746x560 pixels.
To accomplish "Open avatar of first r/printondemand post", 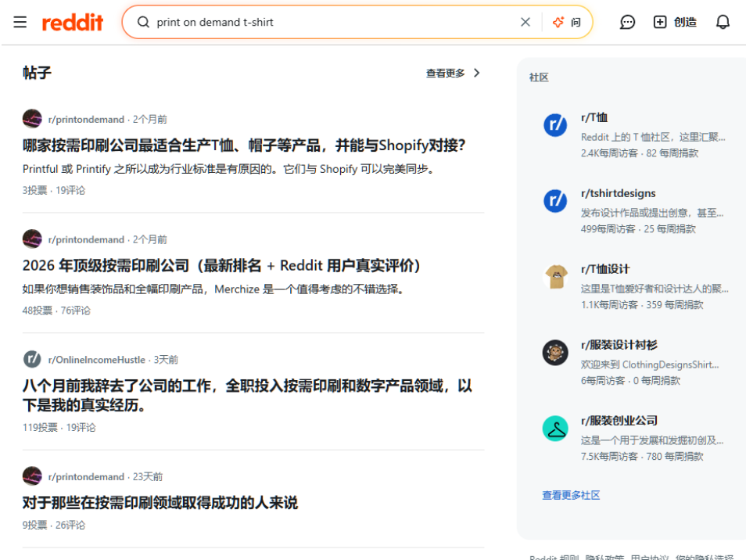I will point(32,118).
